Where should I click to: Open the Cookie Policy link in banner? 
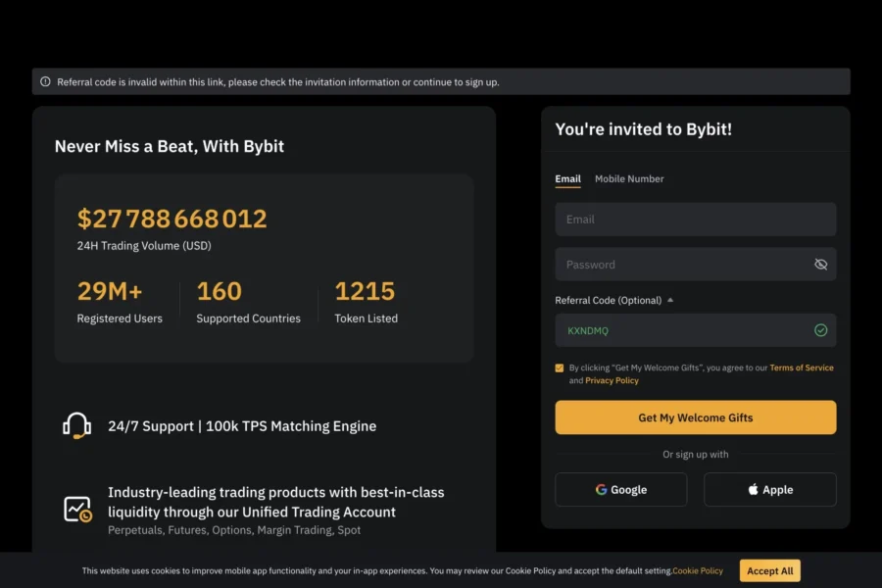point(698,570)
